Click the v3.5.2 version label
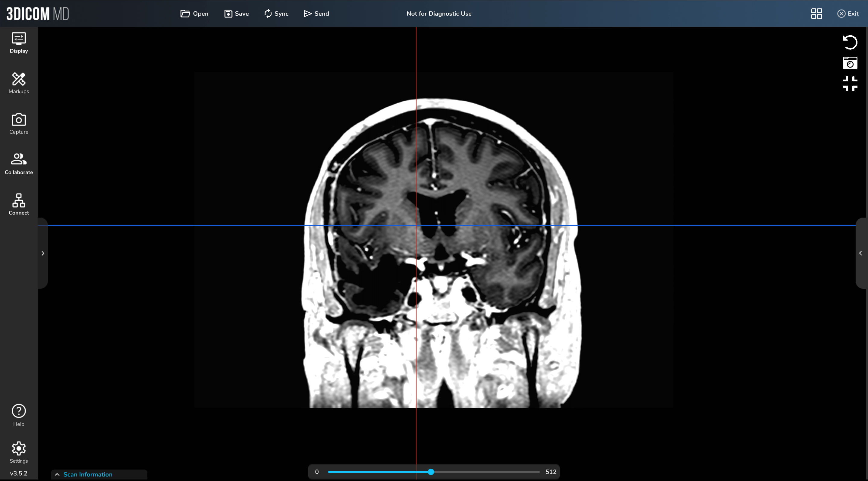The width and height of the screenshot is (868, 481). 18,473
